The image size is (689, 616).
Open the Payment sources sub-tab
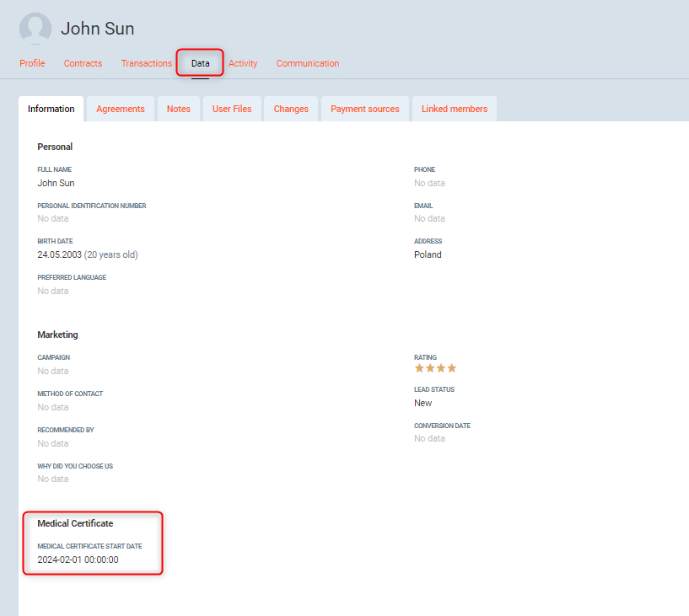[365, 109]
